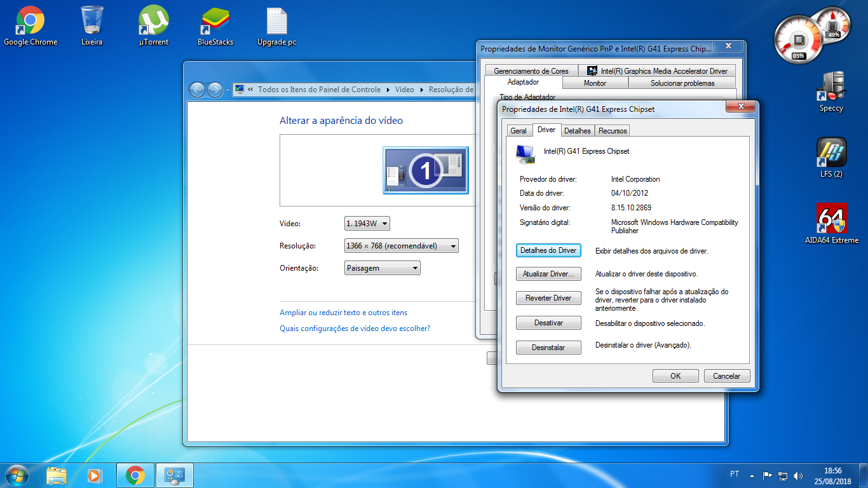
Task: Open the Action Center flag icon
Action: point(768,475)
